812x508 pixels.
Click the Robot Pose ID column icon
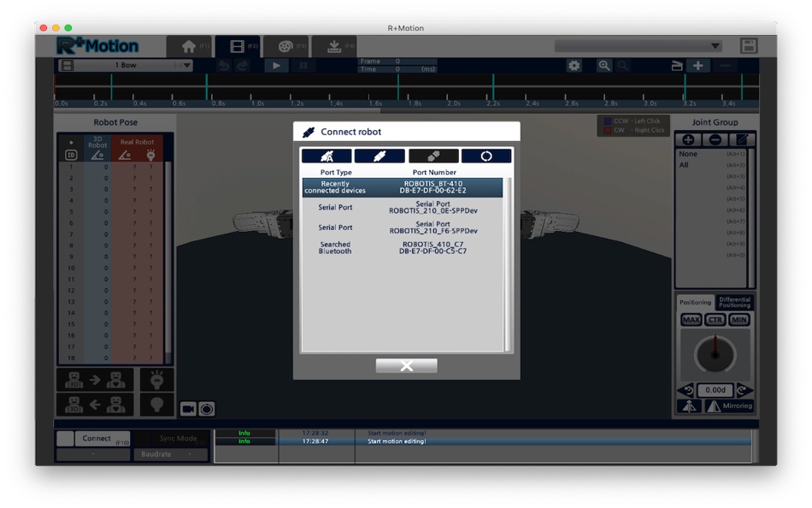[71, 155]
